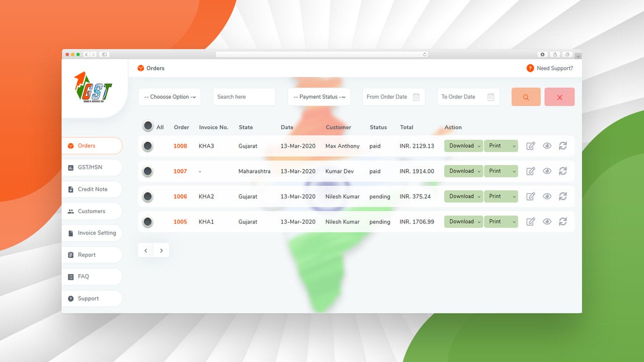Open order number 1006 link

180,197
